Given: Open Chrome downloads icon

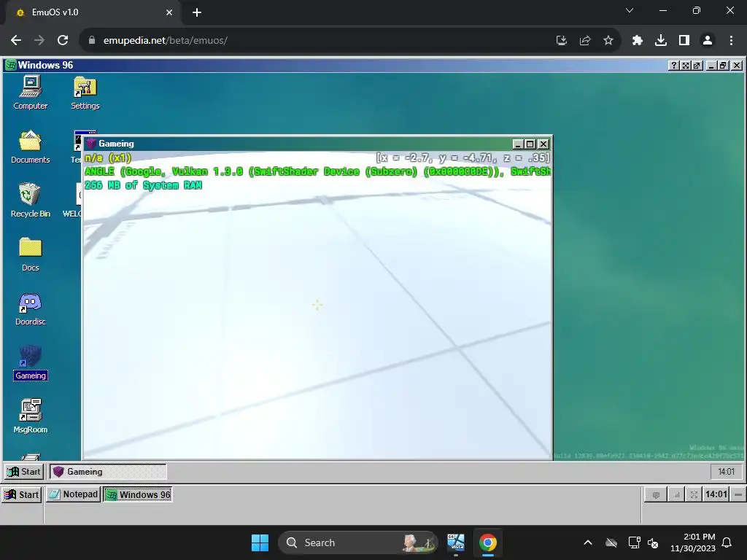Looking at the screenshot, I should point(661,41).
